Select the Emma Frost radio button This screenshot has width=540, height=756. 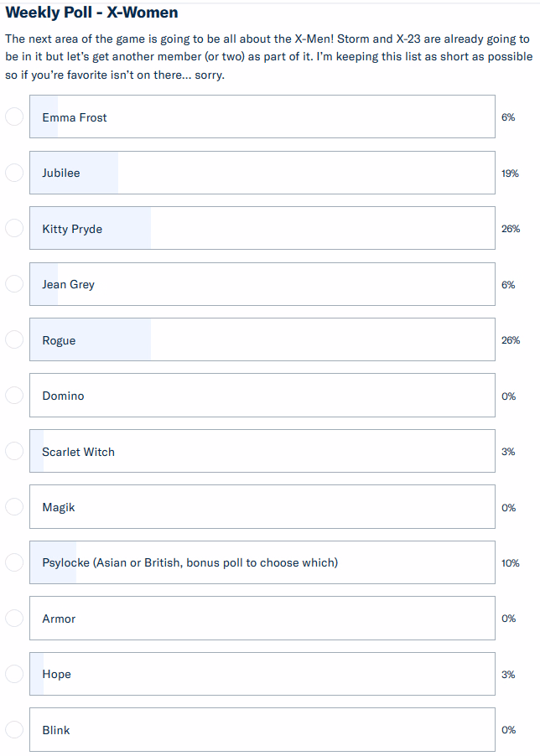pyautogui.click(x=14, y=117)
